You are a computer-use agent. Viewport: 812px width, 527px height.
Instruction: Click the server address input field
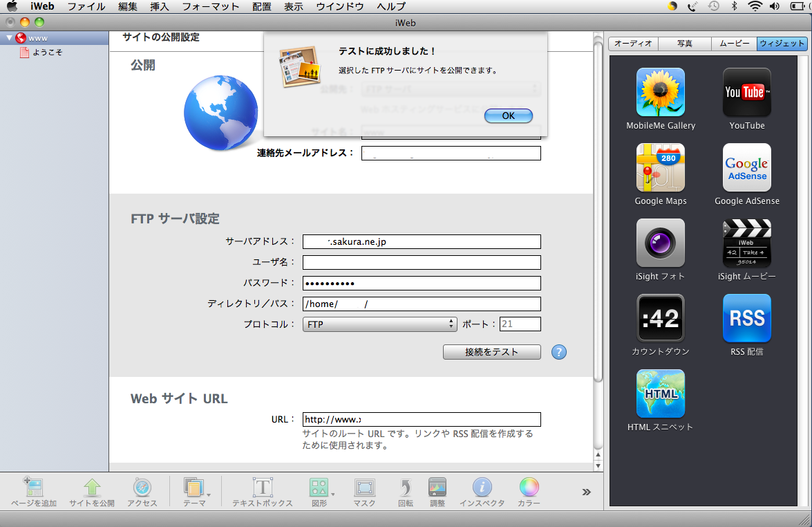pyautogui.click(x=422, y=242)
